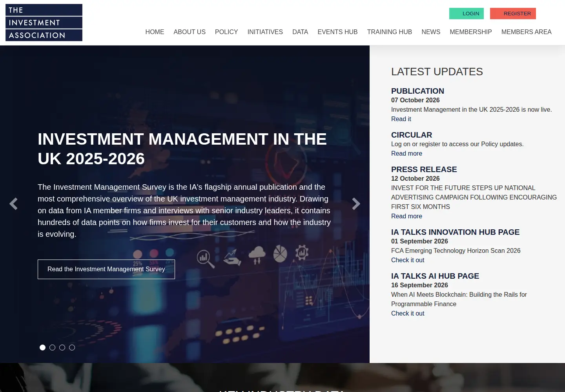The width and height of the screenshot is (565, 392).
Task: Click the date 16 September 2026
Action: (419, 285)
